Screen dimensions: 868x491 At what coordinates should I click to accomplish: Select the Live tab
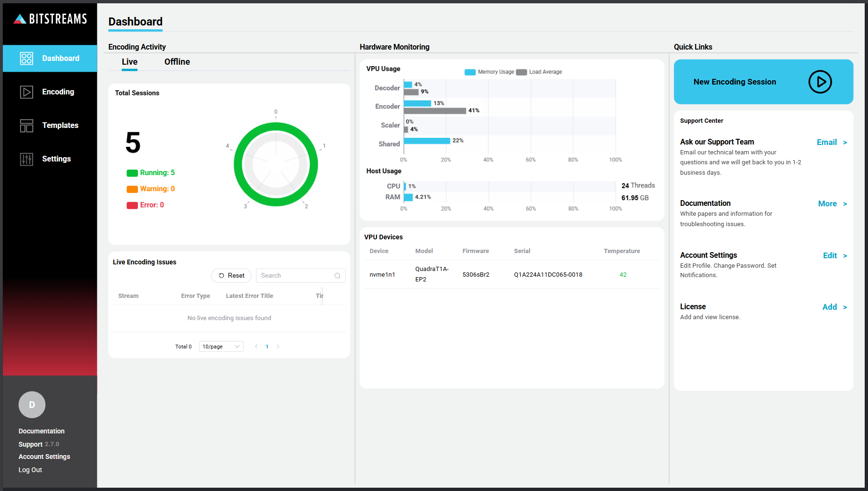point(129,62)
